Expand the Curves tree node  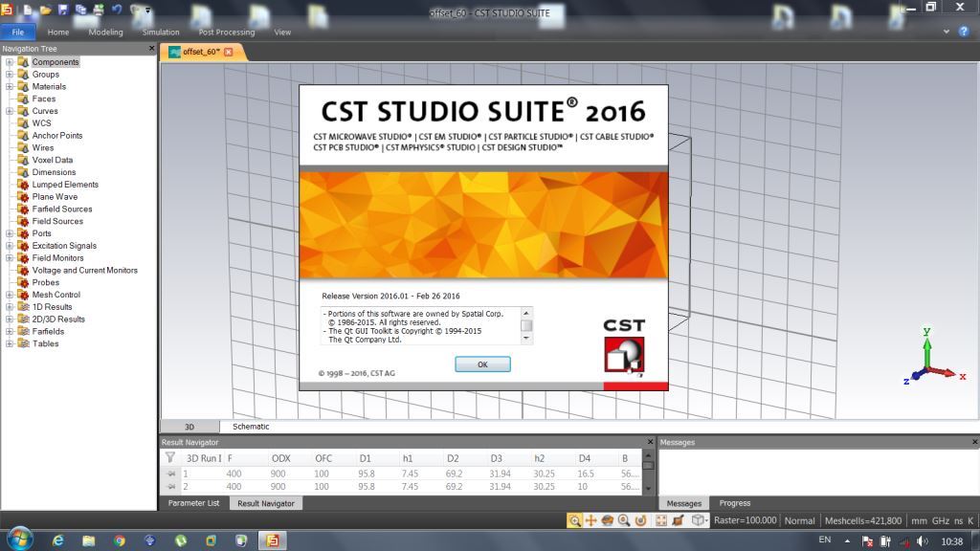click(10, 111)
